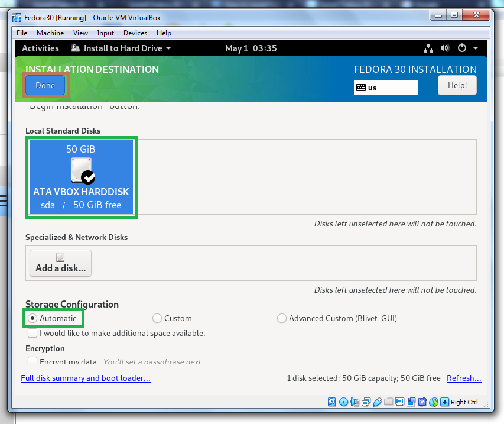
Task: Click the volume speaker icon in top bar
Action: click(x=445, y=48)
